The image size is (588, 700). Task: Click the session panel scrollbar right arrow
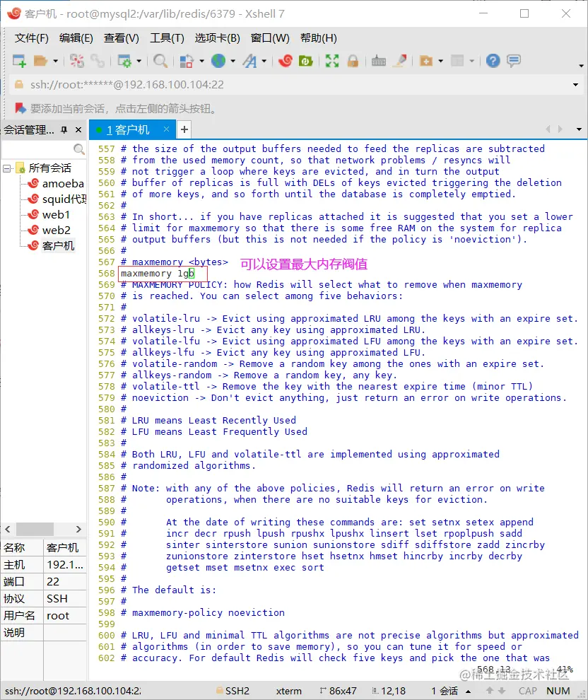point(78,529)
